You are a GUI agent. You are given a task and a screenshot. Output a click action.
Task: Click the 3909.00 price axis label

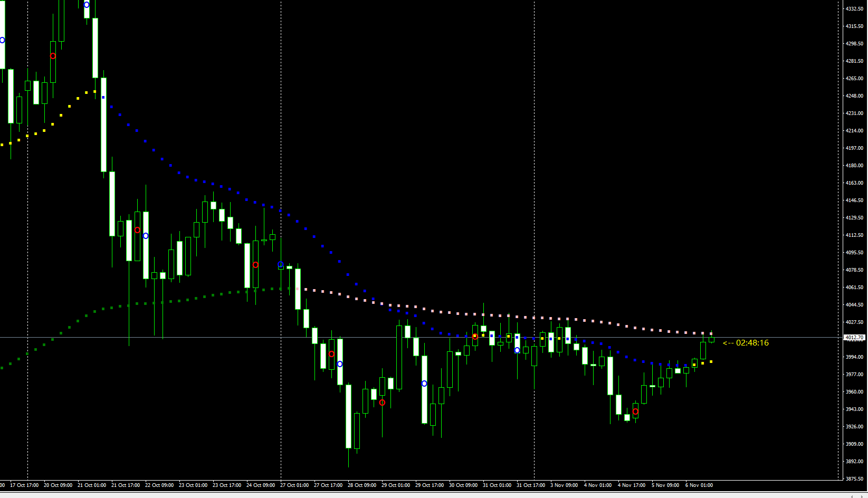tap(854, 444)
